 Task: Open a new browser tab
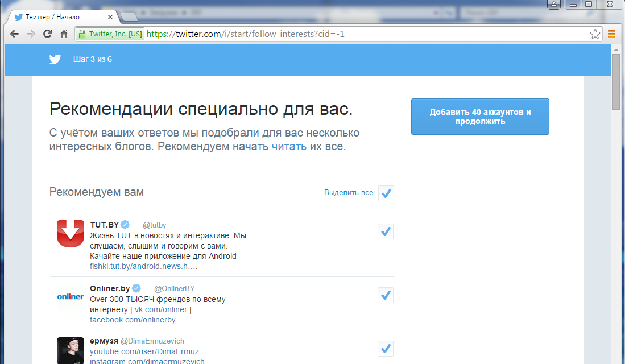(x=129, y=17)
